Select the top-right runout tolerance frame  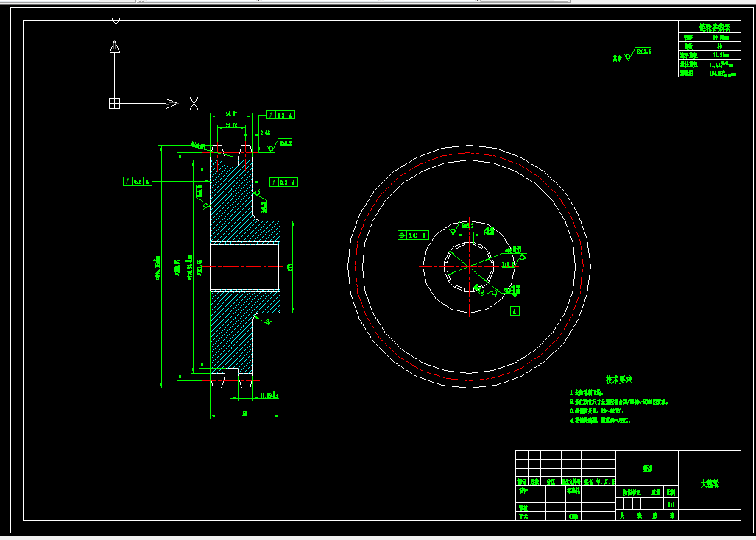281,115
